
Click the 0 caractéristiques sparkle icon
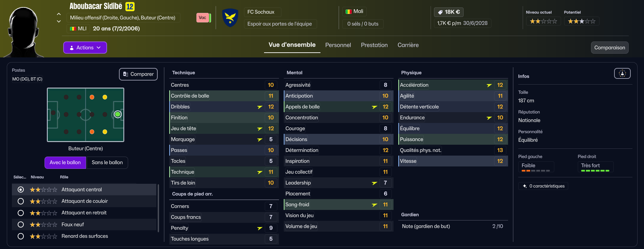525,186
